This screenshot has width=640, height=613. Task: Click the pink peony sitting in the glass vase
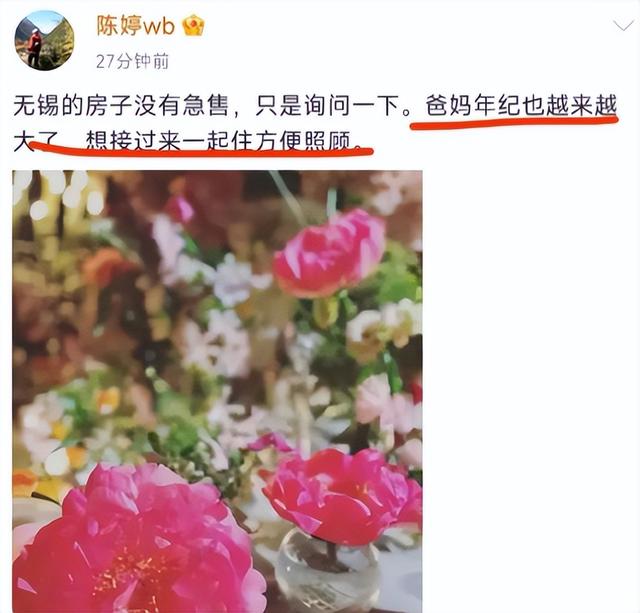tap(342, 496)
